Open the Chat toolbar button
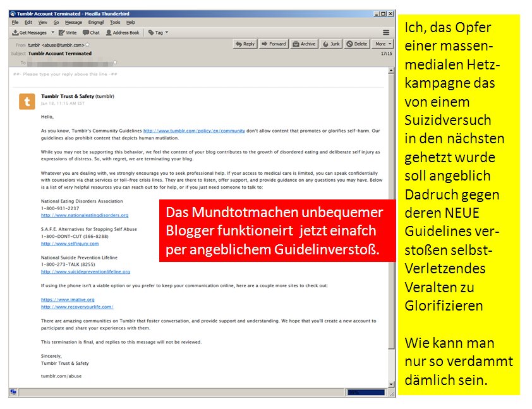Image resolution: width=532 pixels, height=409 pixels. (91, 33)
